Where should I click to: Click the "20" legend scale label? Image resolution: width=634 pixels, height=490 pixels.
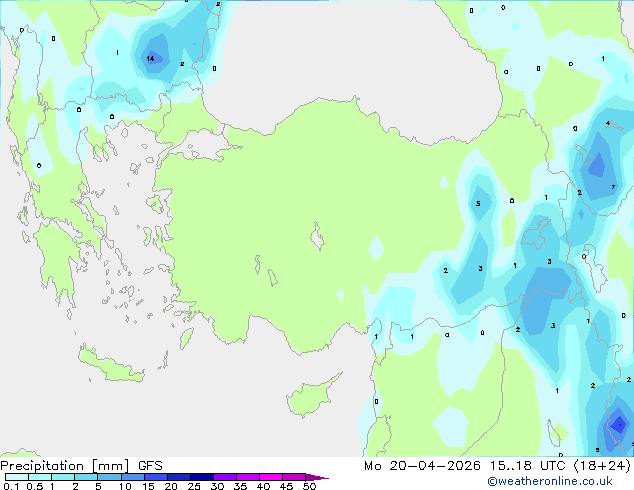pos(171,486)
